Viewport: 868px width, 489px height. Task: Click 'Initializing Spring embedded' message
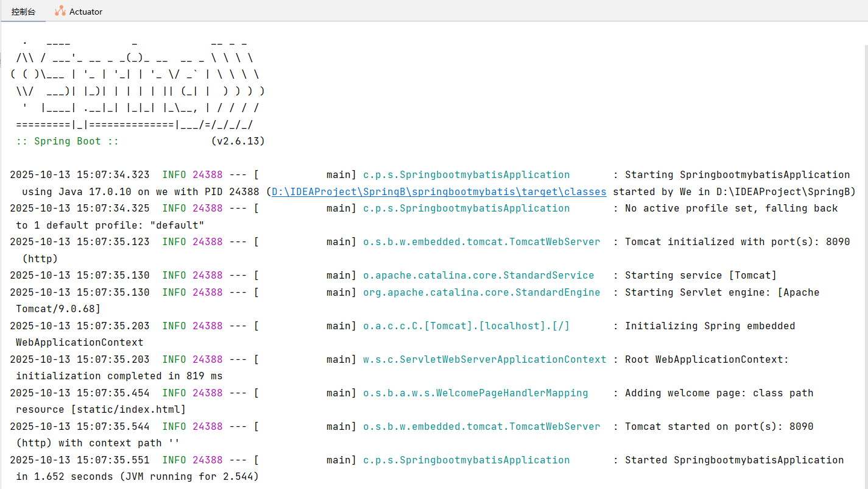point(710,326)
